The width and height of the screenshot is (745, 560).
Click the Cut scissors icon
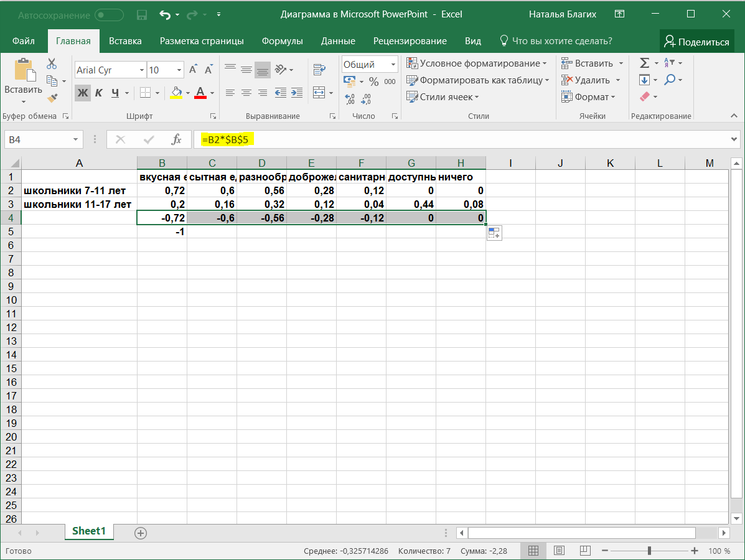coord(52,63)
